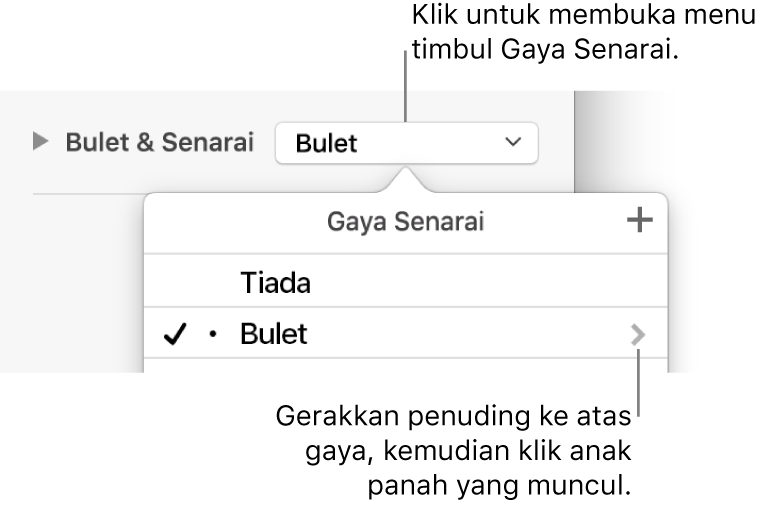The width and height of the screenshot is (761, 508).
Task: Click the checkmark next to Bulet
Action: [x=176, y=335]
